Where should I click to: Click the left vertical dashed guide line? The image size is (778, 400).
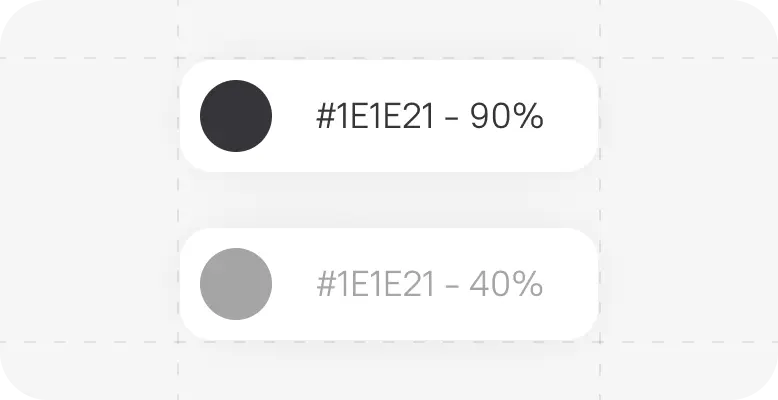coord(178,200)
